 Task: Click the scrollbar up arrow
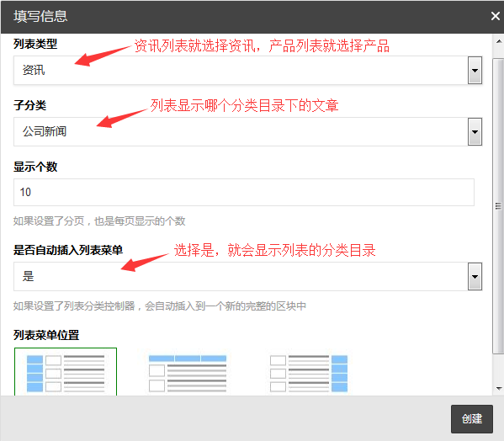click(x=499, y=41)
